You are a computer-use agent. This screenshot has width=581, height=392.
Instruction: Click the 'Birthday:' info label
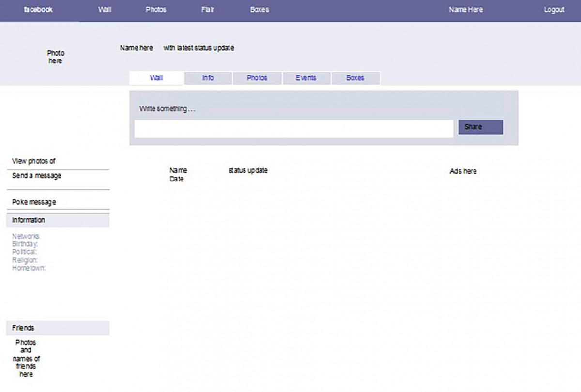pyautogui.click(x=25, y=244)
